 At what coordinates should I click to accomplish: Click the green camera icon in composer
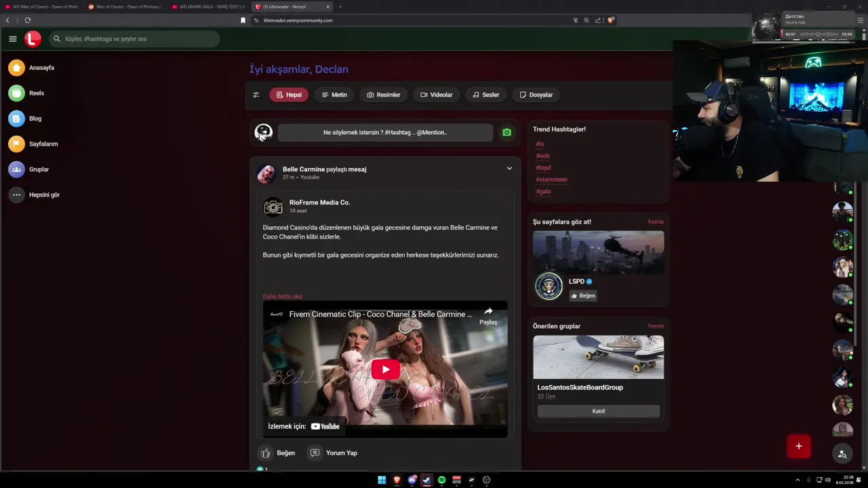(x=507, y=132)
